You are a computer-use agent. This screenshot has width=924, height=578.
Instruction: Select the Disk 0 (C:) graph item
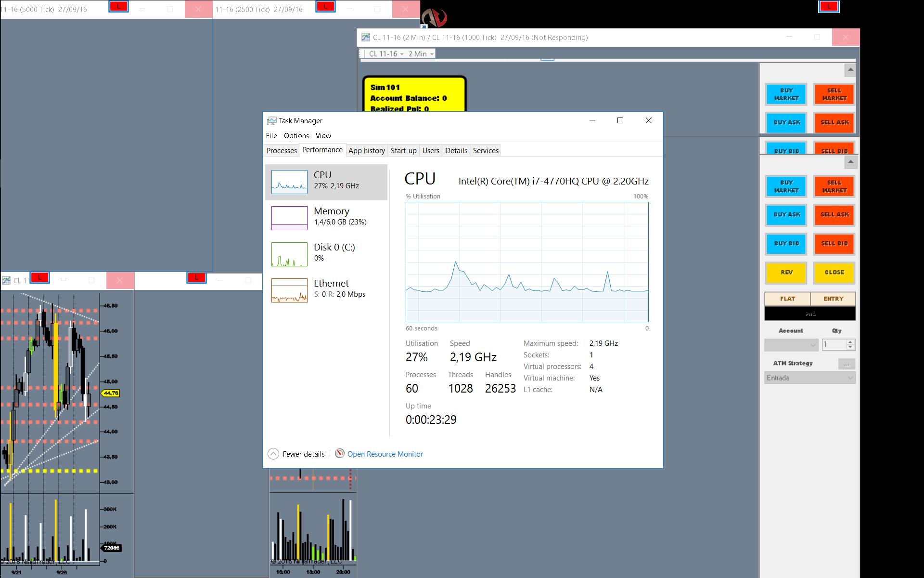coord(289,254)
